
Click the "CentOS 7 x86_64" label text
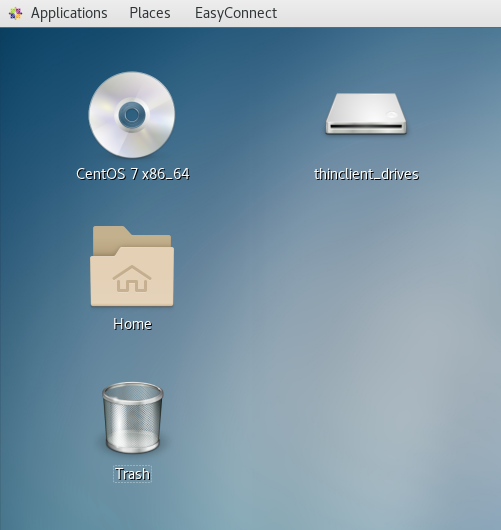click(133, 174)
